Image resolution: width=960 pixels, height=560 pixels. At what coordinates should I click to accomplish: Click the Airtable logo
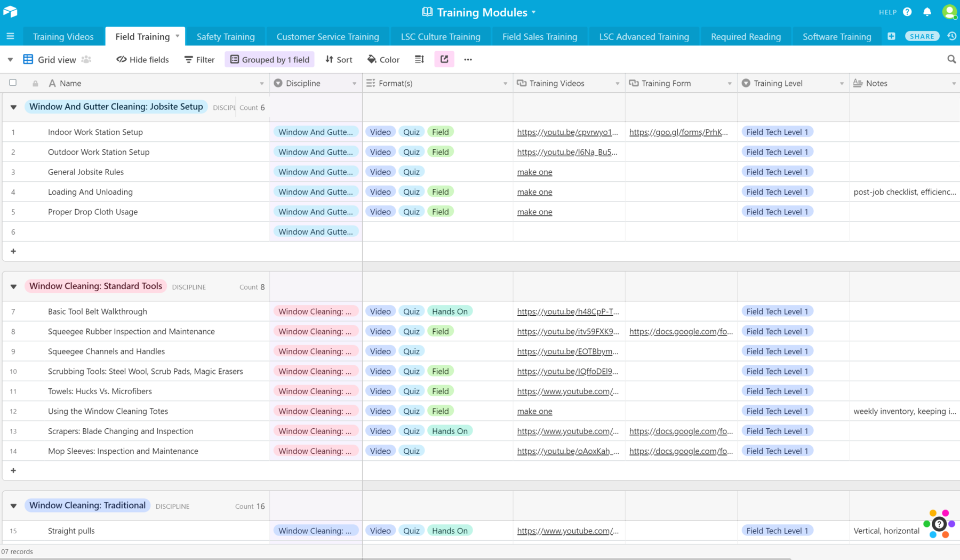coord(10,11)
